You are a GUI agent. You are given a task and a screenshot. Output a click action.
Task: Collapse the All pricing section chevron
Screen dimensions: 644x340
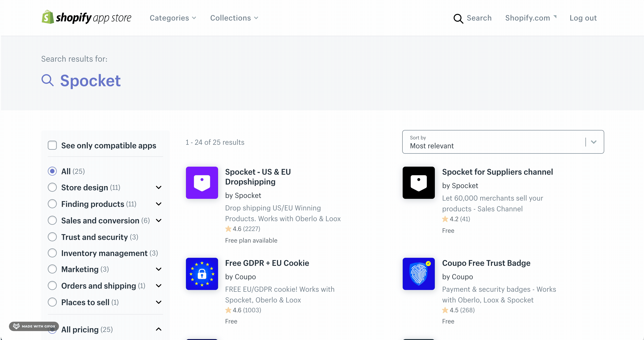click(158, 329)
